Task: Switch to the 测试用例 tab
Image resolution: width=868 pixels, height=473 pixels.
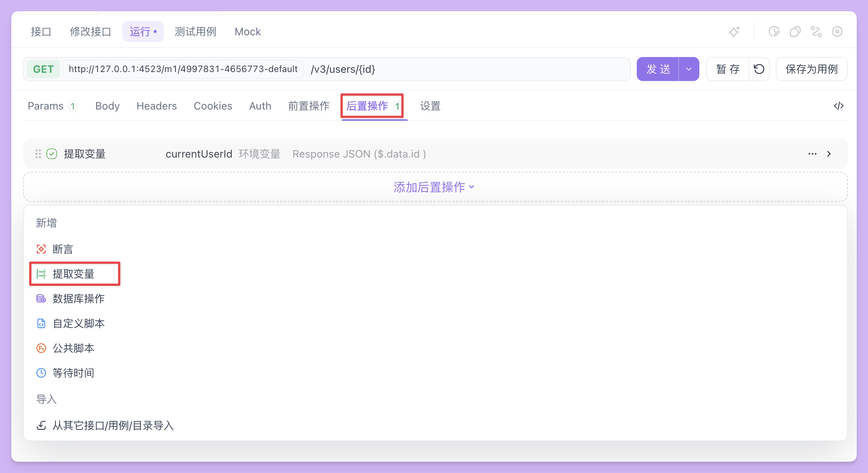Action: coord(196,32)
